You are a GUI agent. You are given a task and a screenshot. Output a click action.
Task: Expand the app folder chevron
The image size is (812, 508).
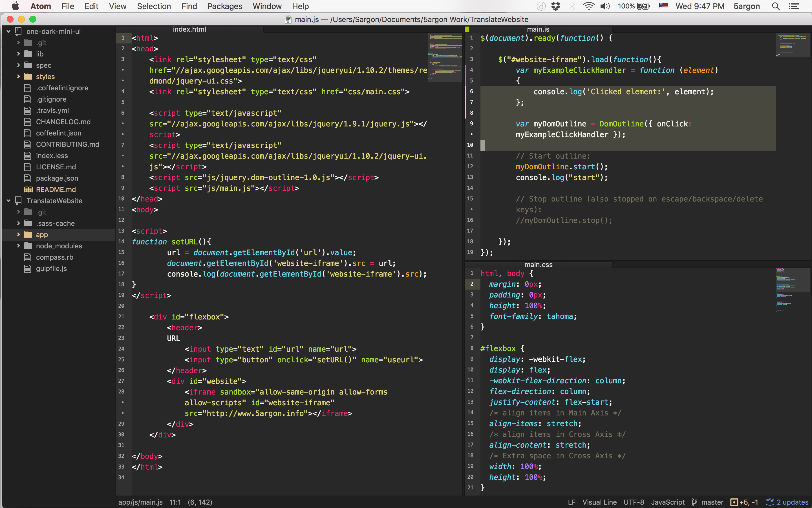(18, 235)
